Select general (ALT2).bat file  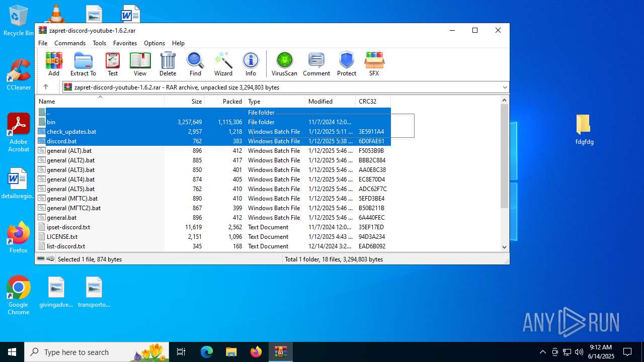213,160
